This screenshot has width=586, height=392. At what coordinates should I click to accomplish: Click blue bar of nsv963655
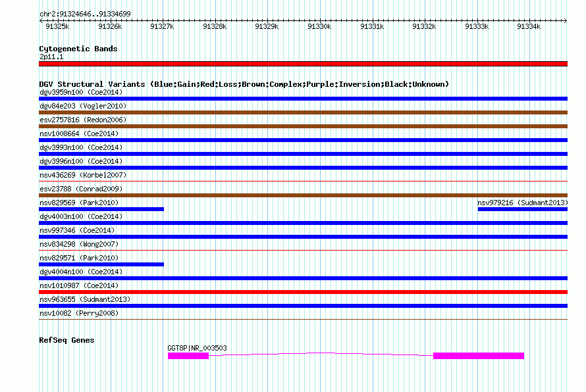point(303,306)
